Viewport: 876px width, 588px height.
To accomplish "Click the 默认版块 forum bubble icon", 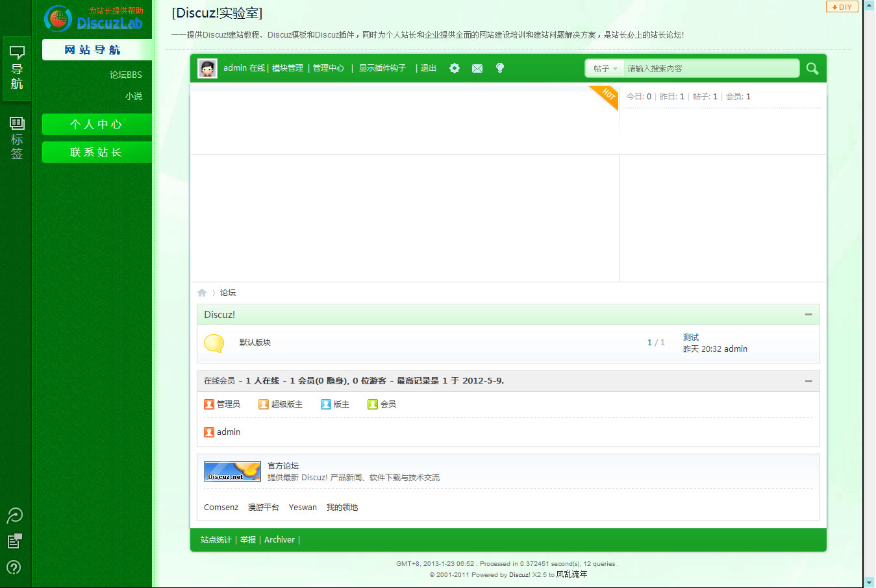I will tap(214, 343).
